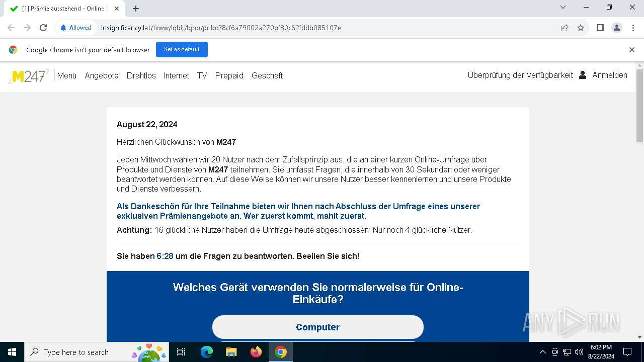The width and height of the screenshot is (644, 362).
Task: Click the browser back arrow
Action: (x=11, y=28)
